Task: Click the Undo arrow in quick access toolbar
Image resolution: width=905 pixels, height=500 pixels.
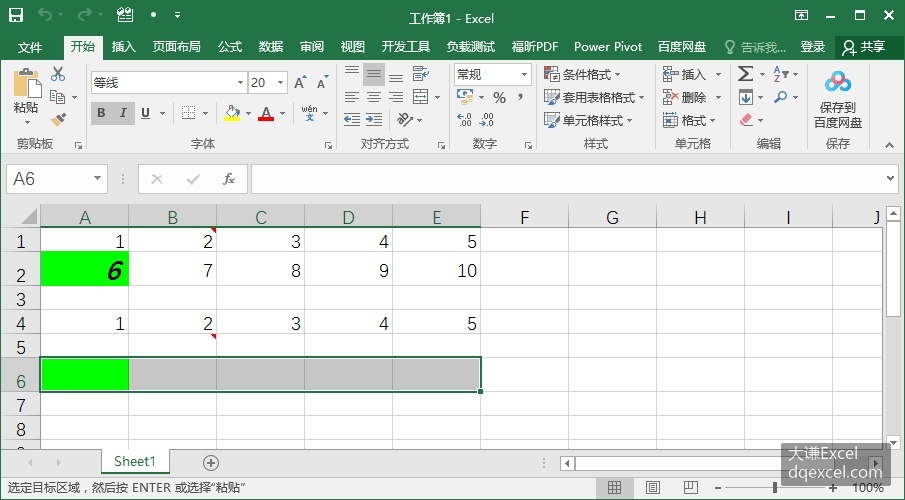Action: tap(45, 15)
